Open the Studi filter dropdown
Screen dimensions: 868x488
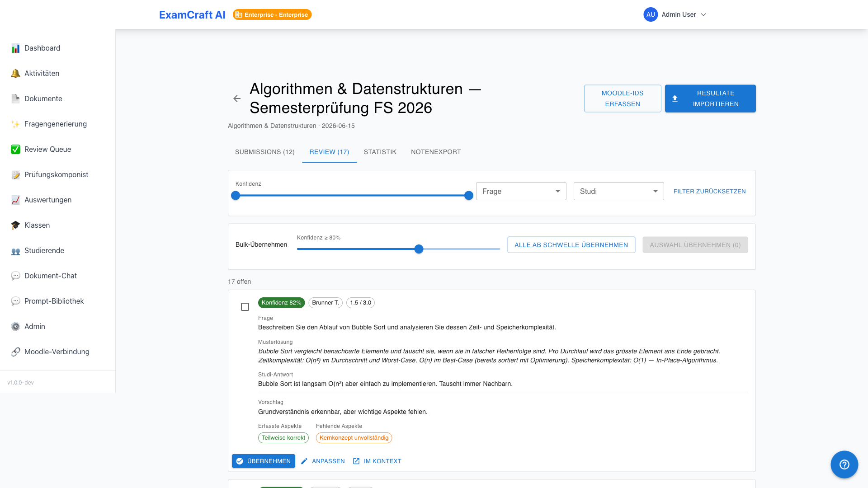pos(618,191)
